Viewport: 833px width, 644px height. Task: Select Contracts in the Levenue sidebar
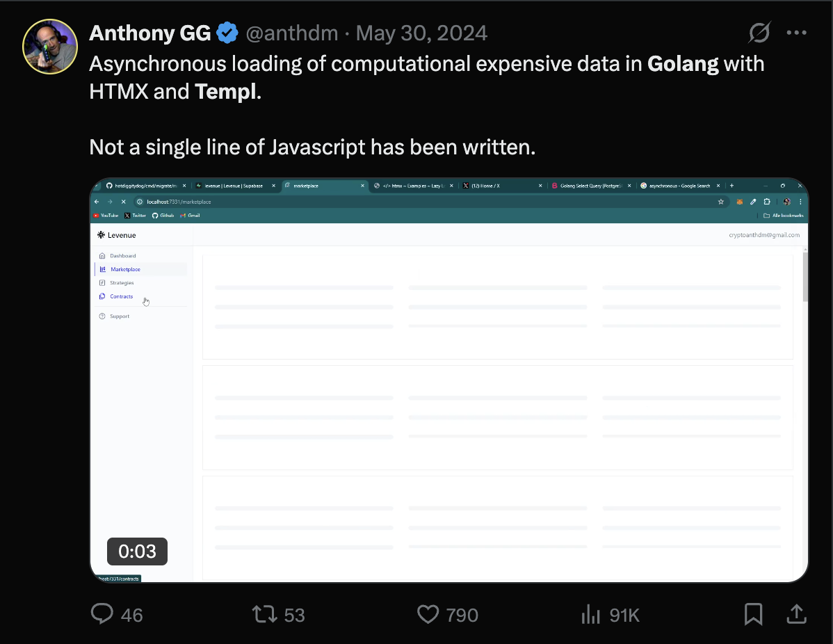pos(121,296)
